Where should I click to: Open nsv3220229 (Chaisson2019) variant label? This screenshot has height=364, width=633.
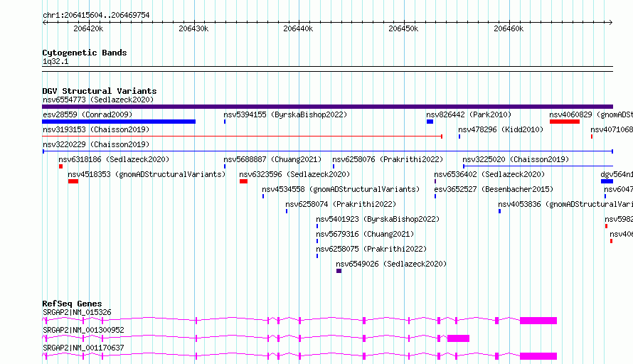tap(96, 144)
